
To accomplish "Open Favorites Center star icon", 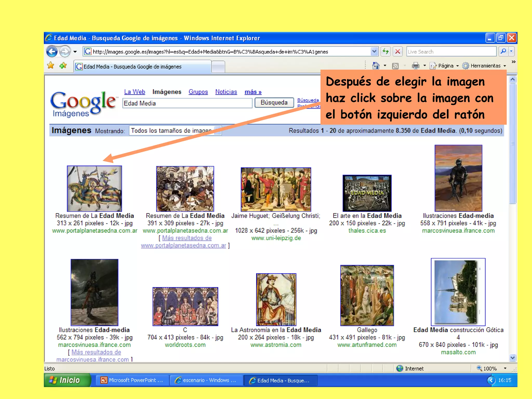I will (51, 65).
